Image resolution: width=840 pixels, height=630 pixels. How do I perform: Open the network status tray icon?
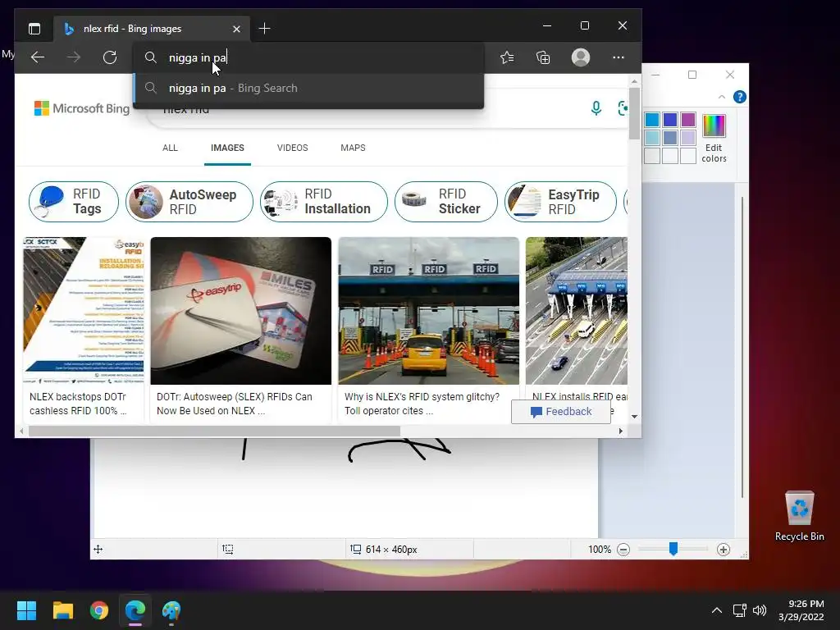coord(740,610)
